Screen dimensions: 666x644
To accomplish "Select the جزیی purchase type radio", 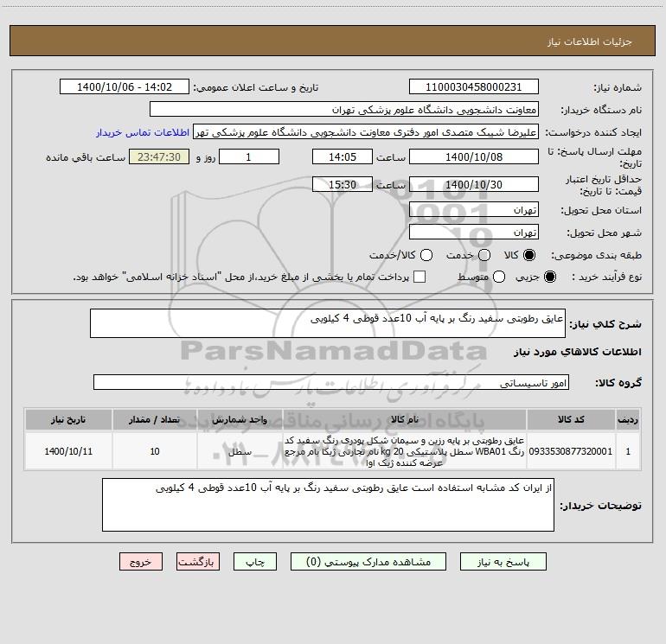I will tap(550, 277).
